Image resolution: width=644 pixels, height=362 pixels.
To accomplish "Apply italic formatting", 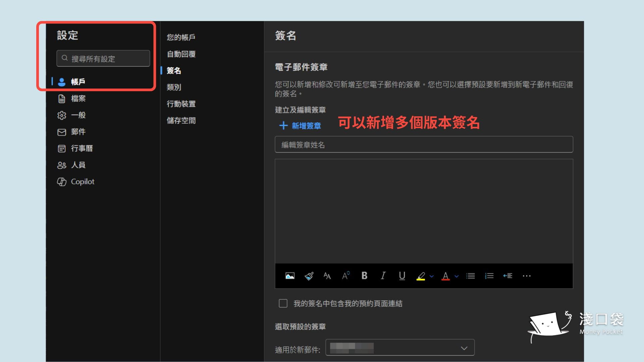I will pyautogui.click(x=383, y=276).
